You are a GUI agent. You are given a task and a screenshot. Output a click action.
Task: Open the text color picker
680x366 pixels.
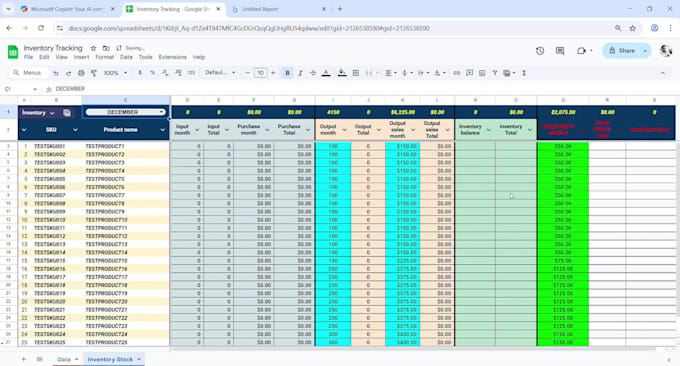click(x=326, y=73)
